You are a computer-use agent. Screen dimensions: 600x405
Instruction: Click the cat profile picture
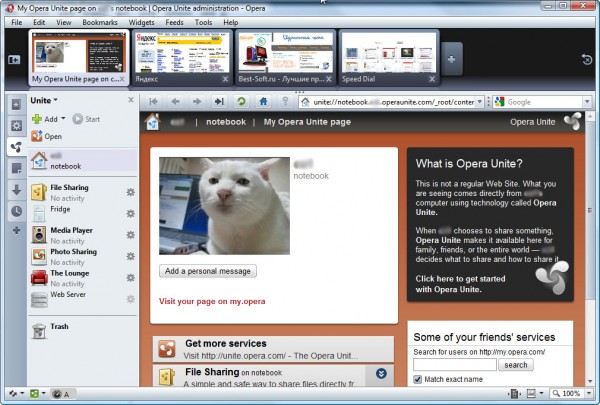click(x=224, y=206)
